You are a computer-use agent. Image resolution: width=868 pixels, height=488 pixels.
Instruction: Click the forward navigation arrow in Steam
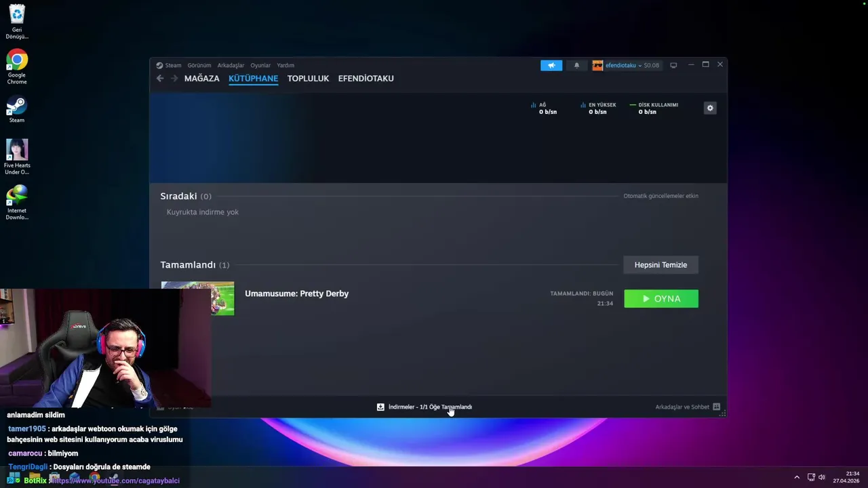click(x=174, y=79)
